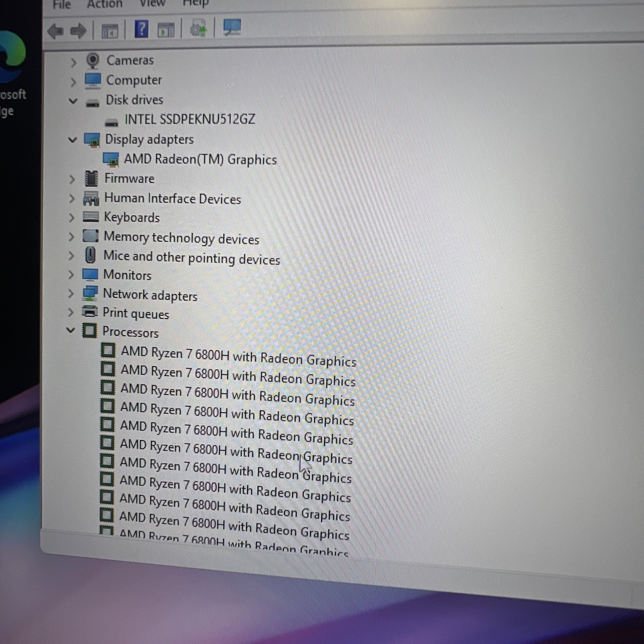Expand the Memory technology devices category
This screenshot has width=644, height=644.
pos(71,237)
